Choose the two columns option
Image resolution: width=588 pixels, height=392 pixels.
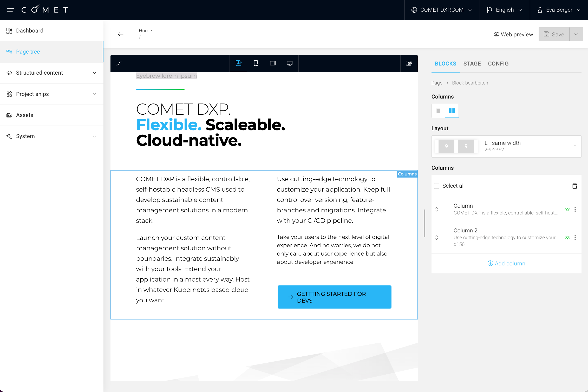coord(452,111)
